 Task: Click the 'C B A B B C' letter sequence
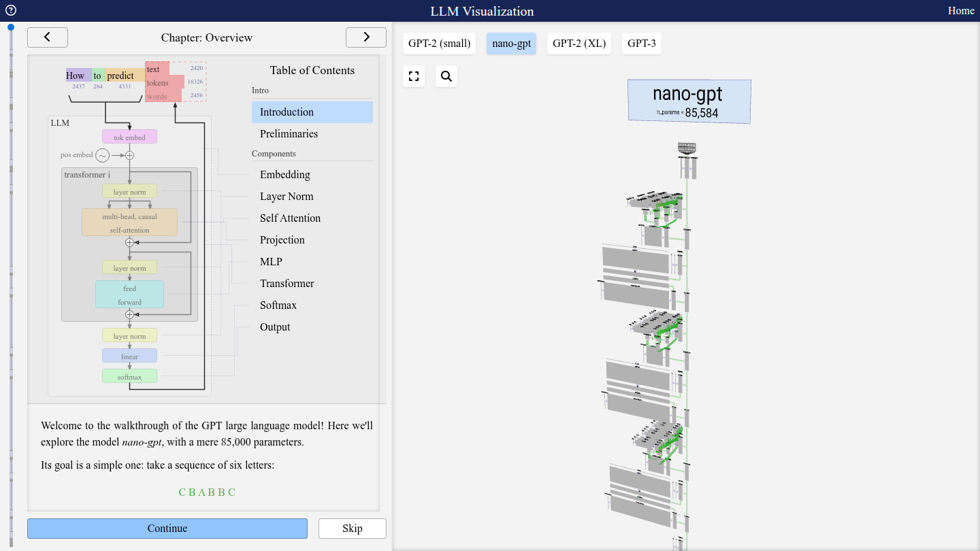tap(207, 492)
